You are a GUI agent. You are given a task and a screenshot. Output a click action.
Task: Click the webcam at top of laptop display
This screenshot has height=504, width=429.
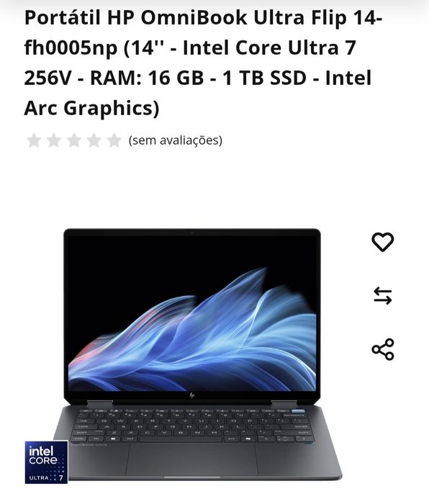click(x=192, y=233)
